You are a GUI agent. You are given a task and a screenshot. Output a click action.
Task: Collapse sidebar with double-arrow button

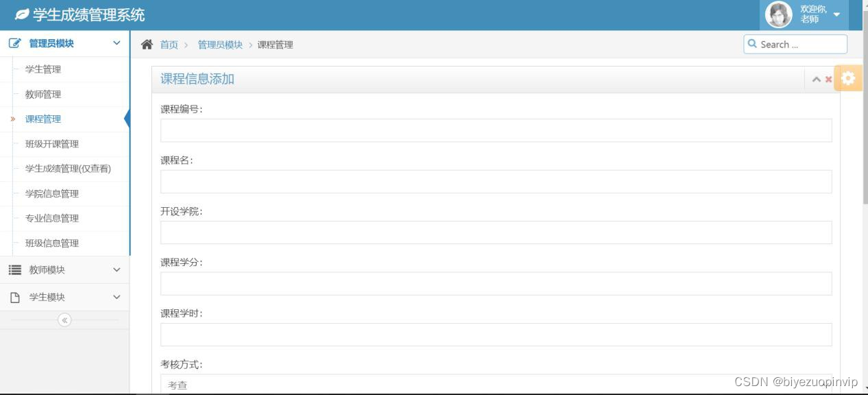click(64, 320)
